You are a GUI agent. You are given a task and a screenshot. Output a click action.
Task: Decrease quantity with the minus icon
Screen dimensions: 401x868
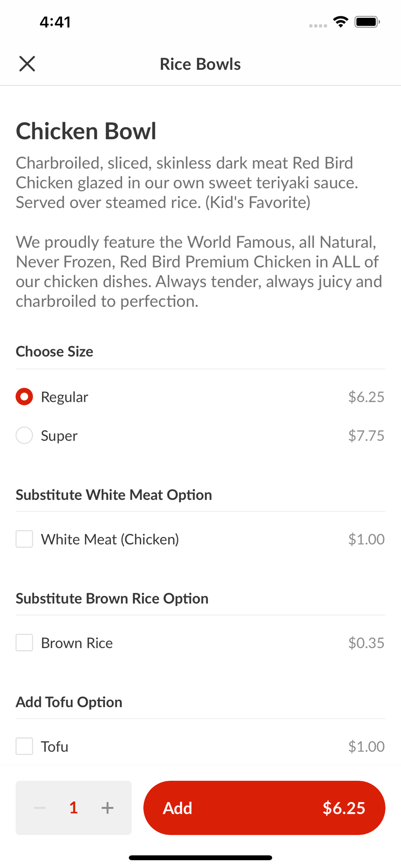[40, 808]
